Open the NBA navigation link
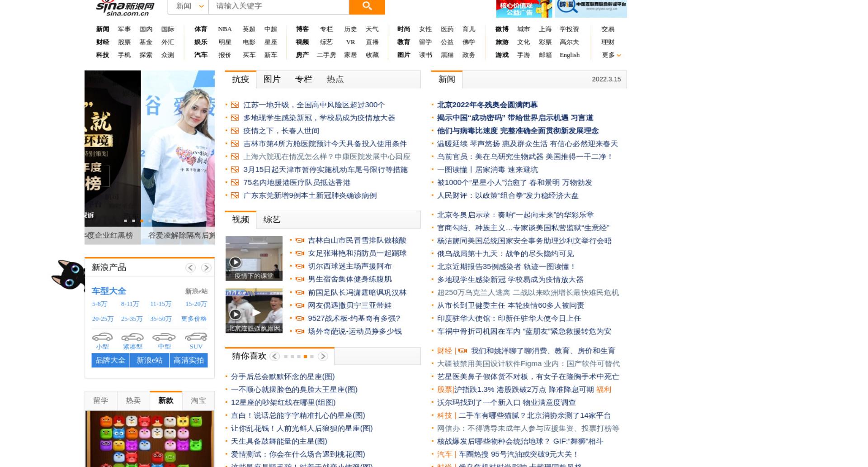The image size is (868, 467). click(x=225, y=29)
